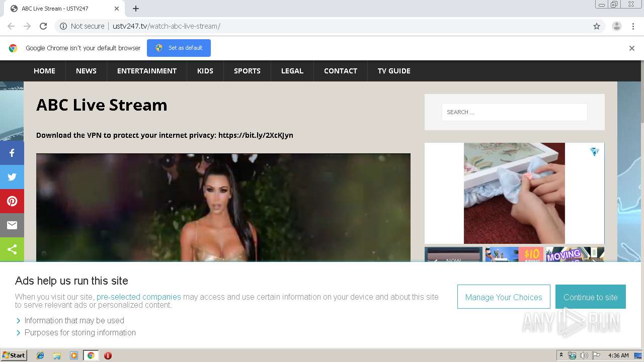The image size is (644, 362).
Task: Show hidden system tray icons
Action: coord(561,355)
